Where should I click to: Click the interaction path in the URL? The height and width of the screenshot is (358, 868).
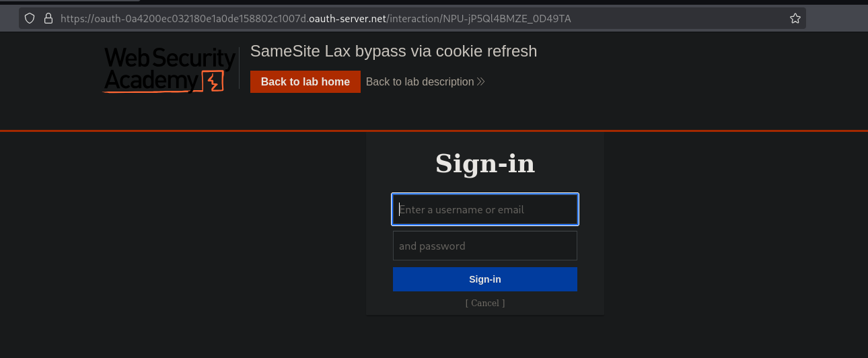point(479,19)
